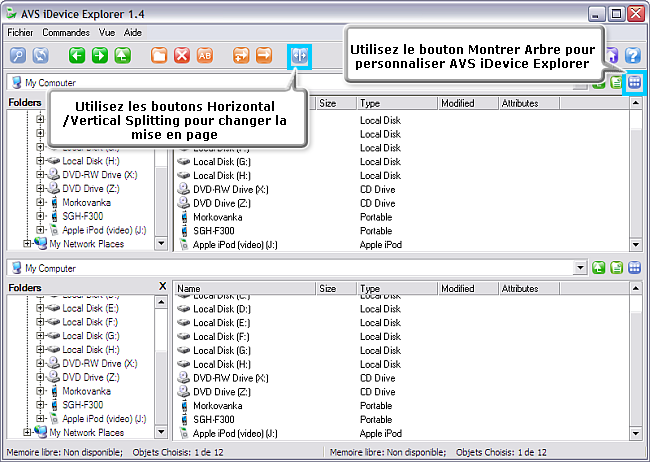Close the lower Folders panel with X
The height and width of the screenshot is (462, 650).
click(x=162, y=286)
